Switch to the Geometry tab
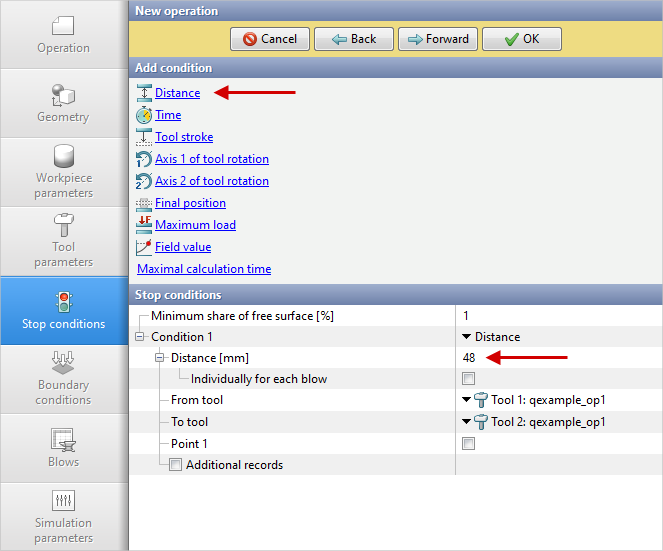This screenshot has height=551, width=663. (63, 103)
